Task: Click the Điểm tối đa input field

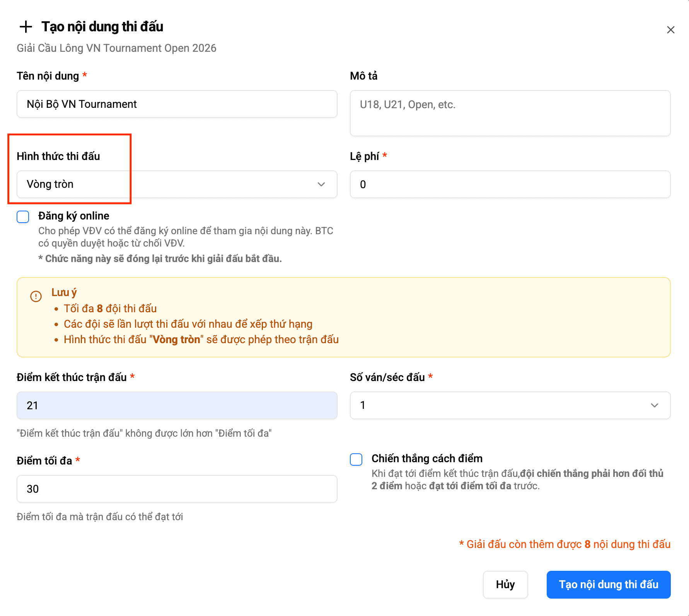Action: (x=177, y=489)
